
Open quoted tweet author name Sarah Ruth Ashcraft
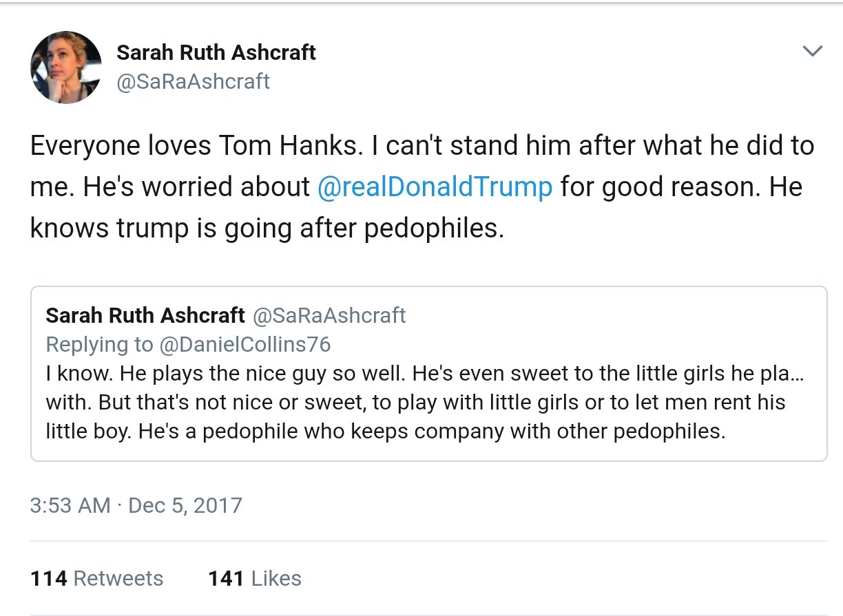145,315
